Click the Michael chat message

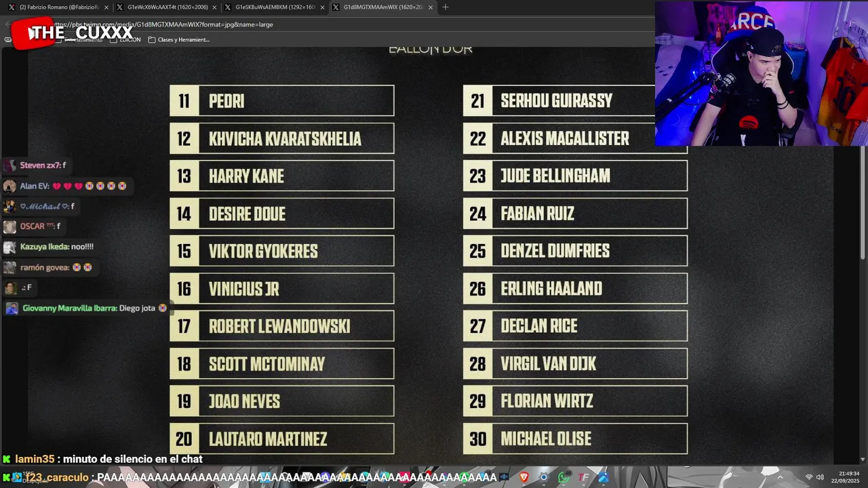tap(39, 206)
